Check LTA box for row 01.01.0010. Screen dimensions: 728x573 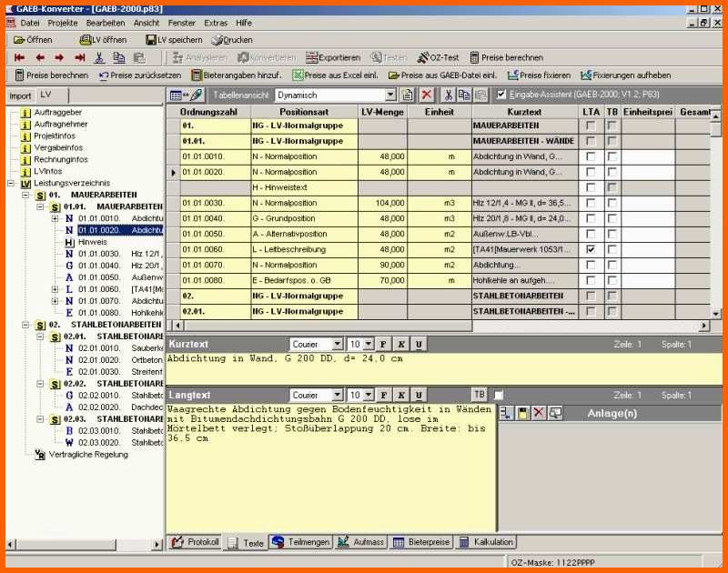click(591, 156)
